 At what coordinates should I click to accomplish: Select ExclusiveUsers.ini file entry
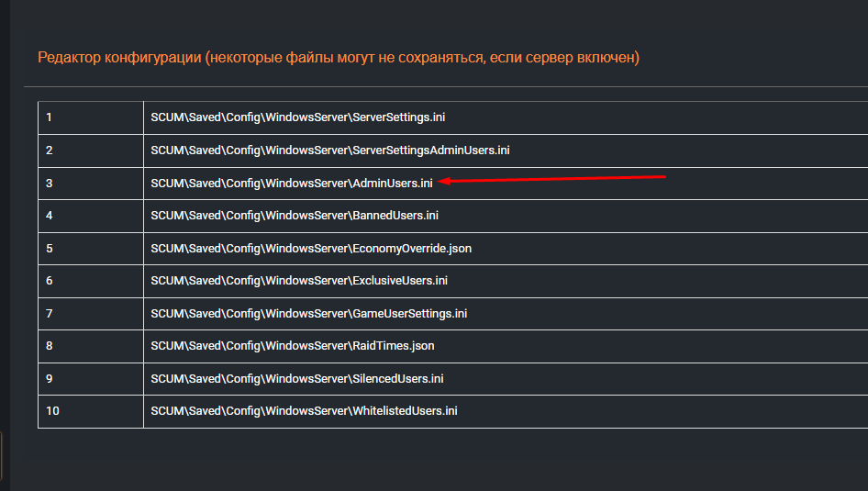[298, 281]
